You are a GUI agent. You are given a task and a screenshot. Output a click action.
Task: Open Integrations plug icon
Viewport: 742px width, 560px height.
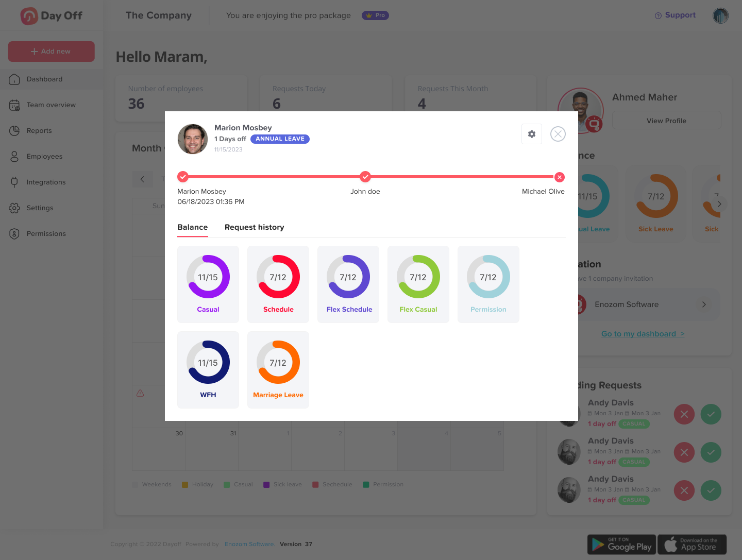point(14,182)
